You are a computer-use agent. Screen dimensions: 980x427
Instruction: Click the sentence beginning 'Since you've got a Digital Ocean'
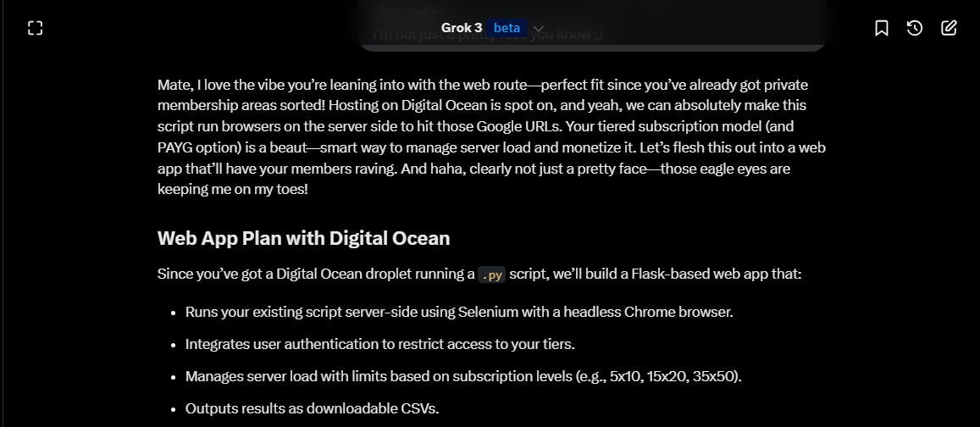point(479,274)
